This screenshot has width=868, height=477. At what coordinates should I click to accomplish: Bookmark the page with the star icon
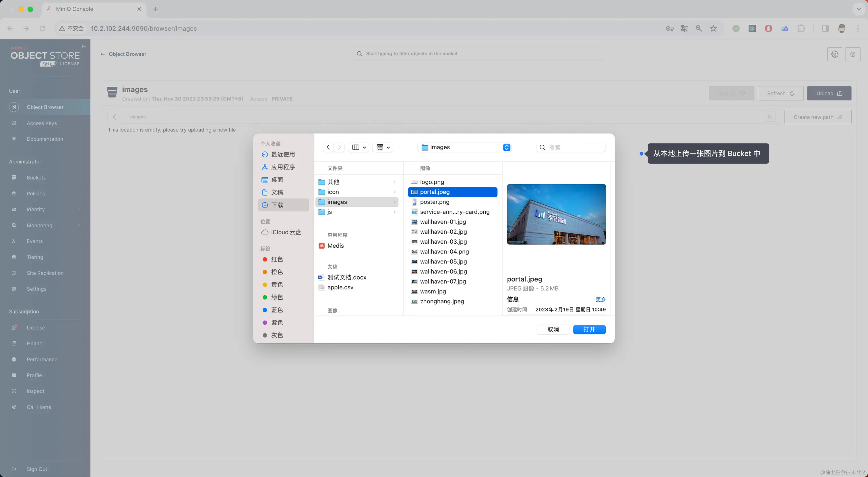[x=713, y=29]
